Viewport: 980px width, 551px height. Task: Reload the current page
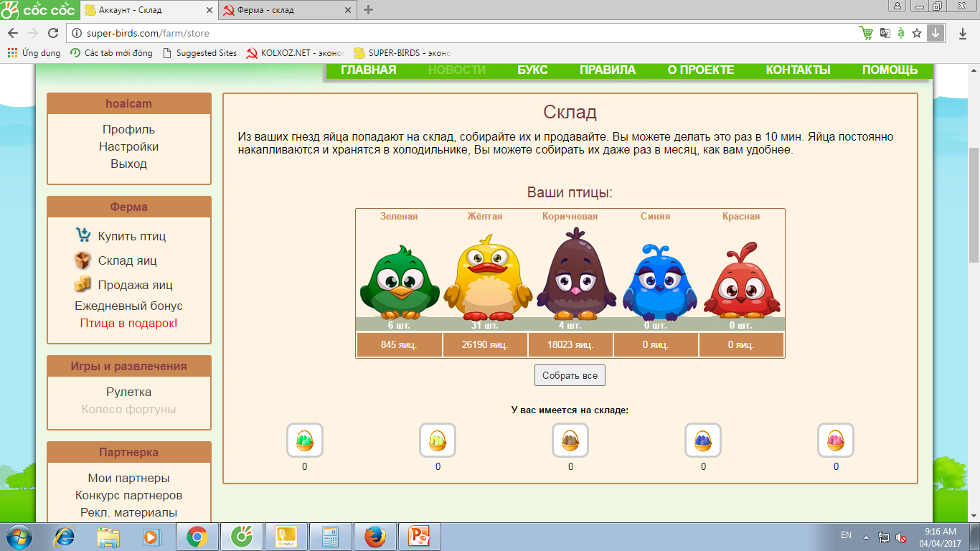point(52,33)
